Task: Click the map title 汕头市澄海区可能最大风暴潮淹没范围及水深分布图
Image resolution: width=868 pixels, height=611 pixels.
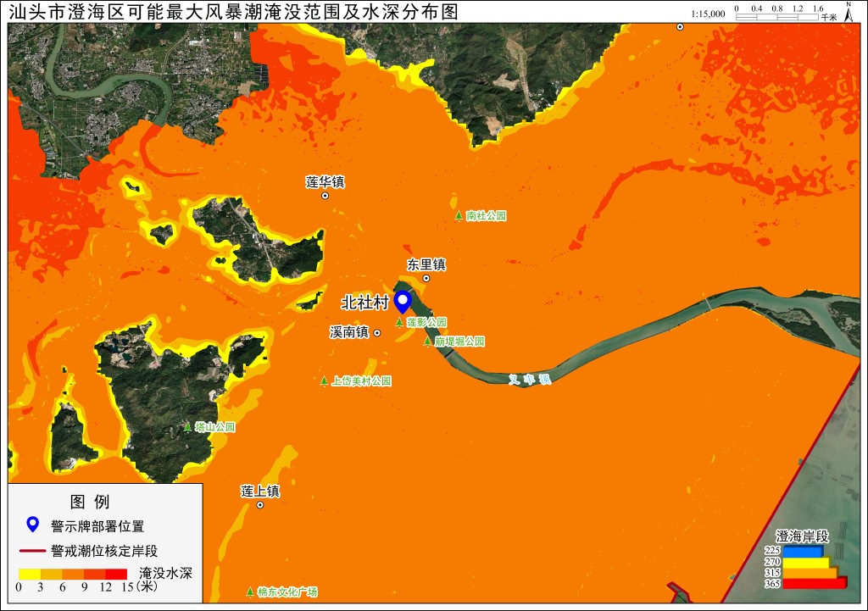Action: tap(233, 12)
